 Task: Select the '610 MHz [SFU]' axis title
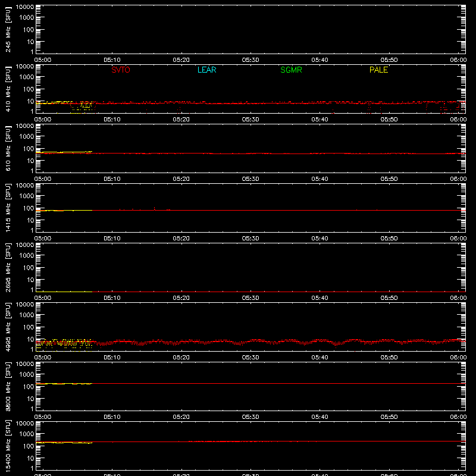tap(8, 148)
